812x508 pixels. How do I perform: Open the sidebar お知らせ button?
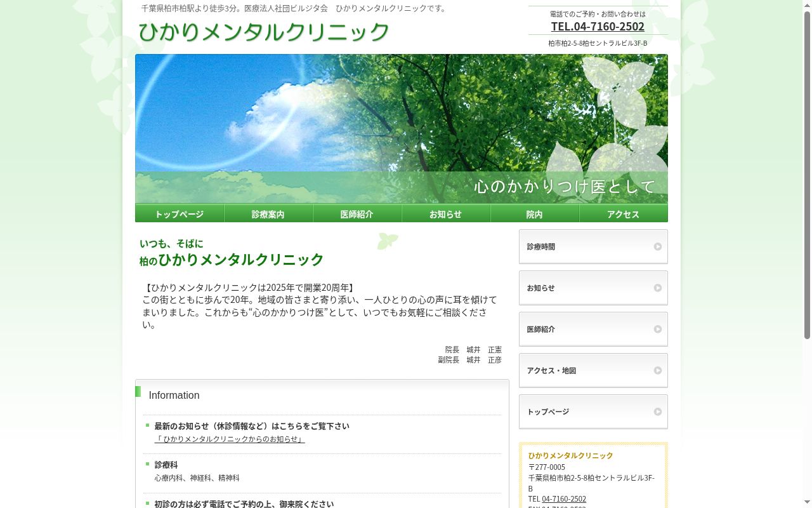pos(593,288)
